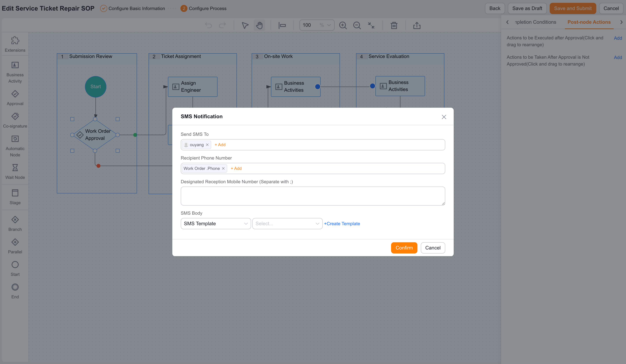This screenshot has width=626, height=364.
Task: Open the template Select... dropdown
Action: tap(287, 224)
